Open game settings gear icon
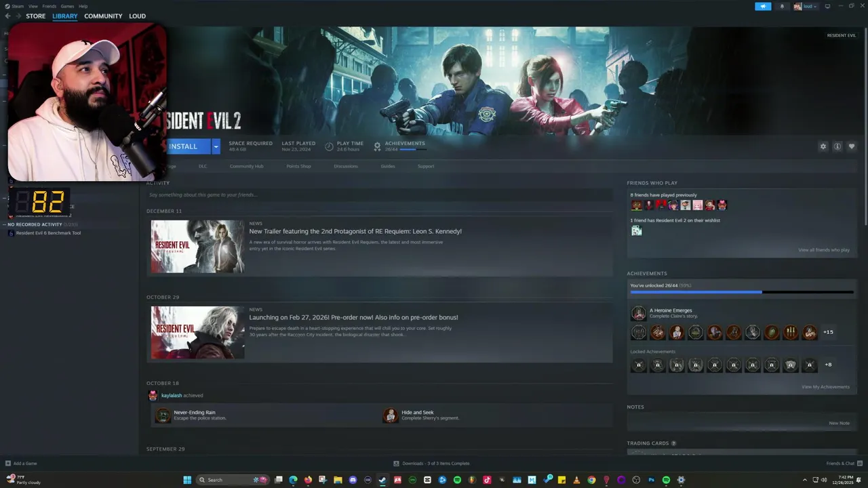Screen dimensions: 868x488 pos(823,146)
